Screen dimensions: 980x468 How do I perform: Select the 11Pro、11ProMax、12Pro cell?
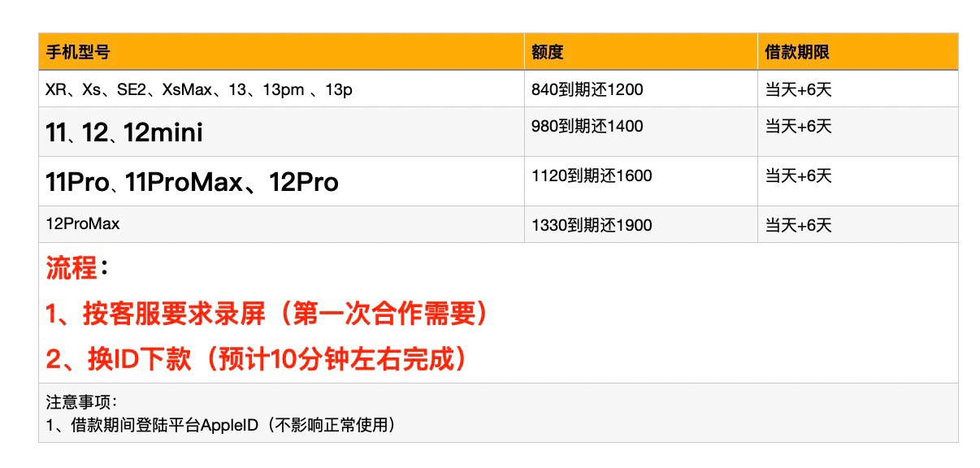(x=193, y=183)
